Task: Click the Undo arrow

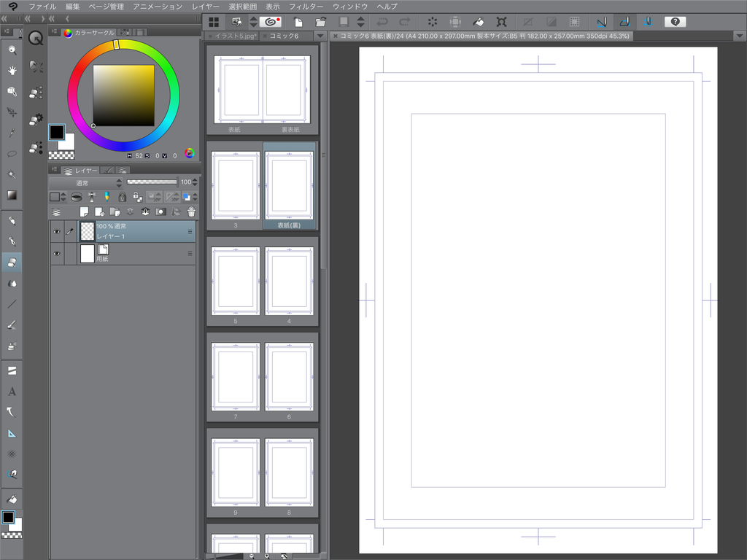Action: pos(382,22)
